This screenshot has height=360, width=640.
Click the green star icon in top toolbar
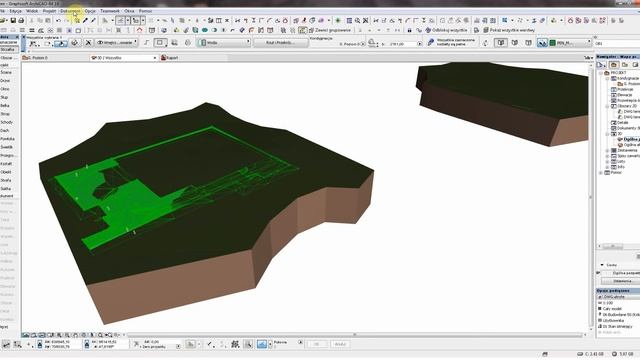(338, 20)
